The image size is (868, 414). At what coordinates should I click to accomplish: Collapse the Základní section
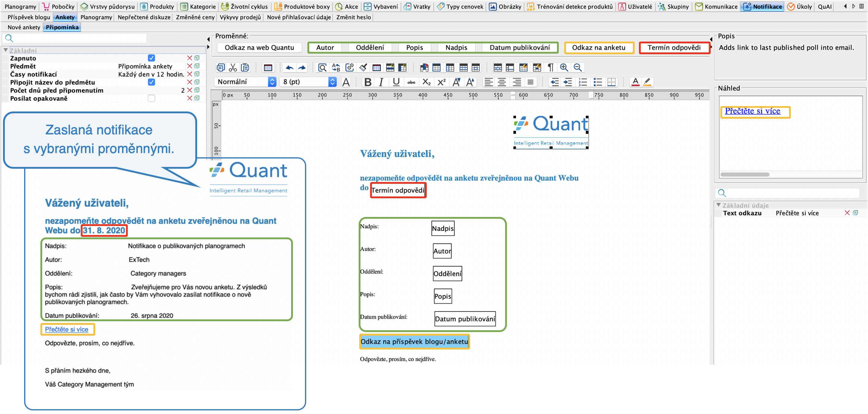(x=5, y=50)
